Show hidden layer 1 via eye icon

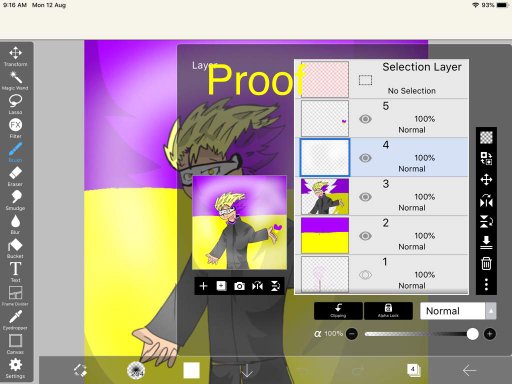coord(365,275)
